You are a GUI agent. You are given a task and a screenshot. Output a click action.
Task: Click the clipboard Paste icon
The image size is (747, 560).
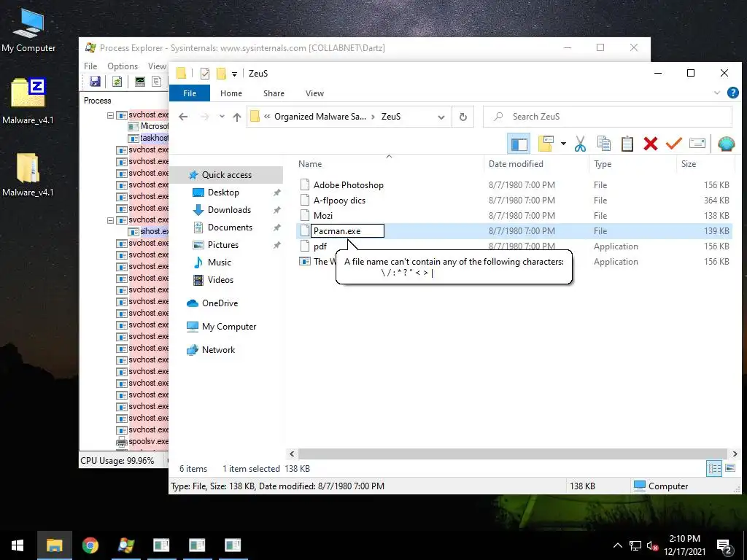click(x=627, y=144)
